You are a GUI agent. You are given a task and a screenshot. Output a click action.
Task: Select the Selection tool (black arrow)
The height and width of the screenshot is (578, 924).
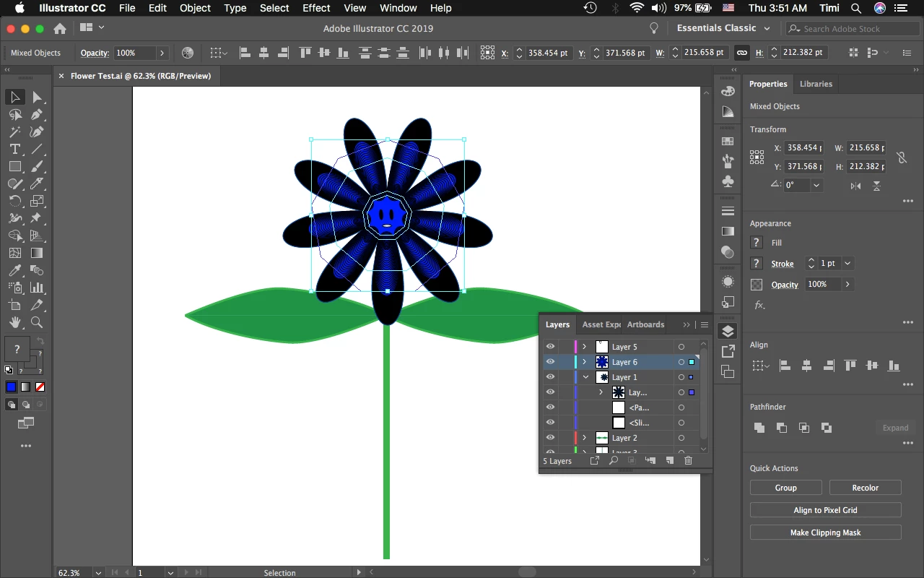tap(15, 98)
